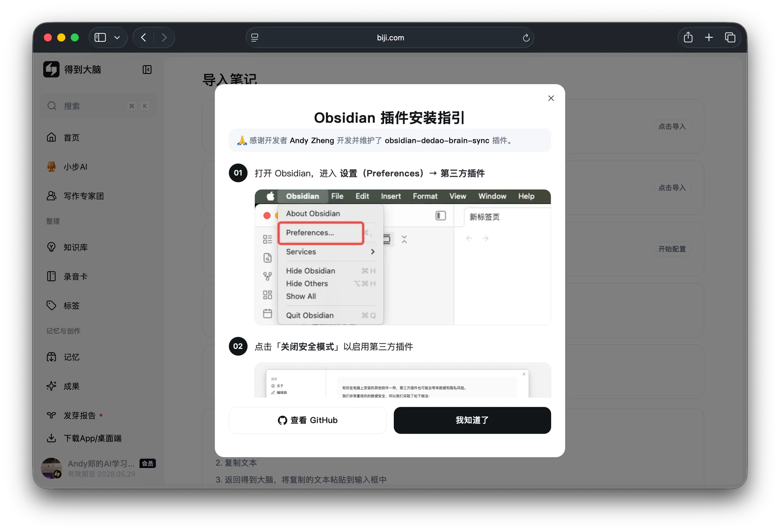This screenshot has height=532, width=780.
Task: Open the 查看 GitHub link button
Action: pyautogui.click(x=308, y=420)
